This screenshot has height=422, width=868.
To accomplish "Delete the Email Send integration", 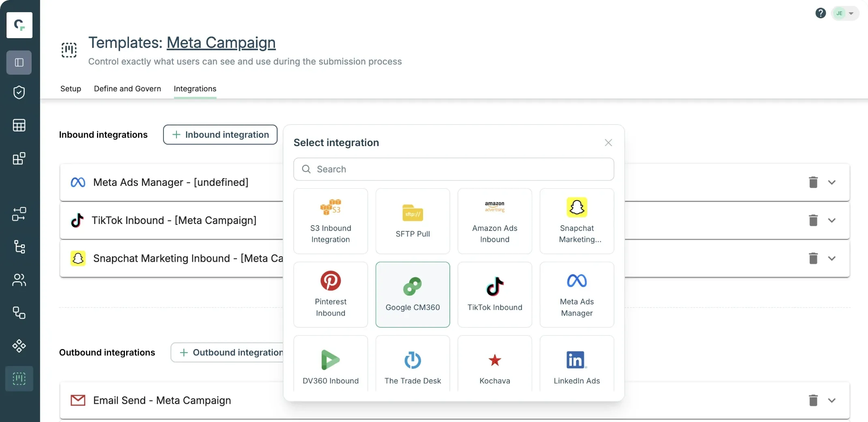I will point(813,400).
